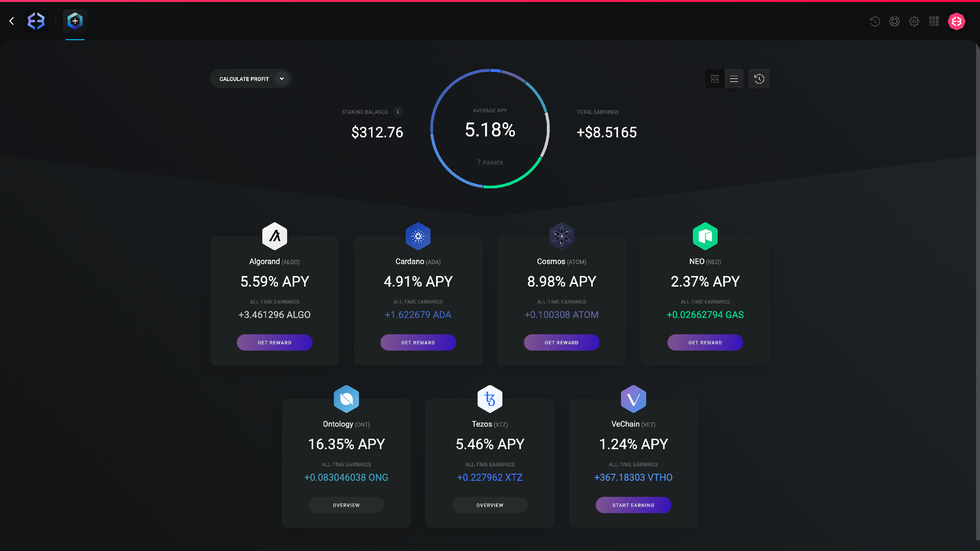The width and height of the screenshot is (980, 551).
Task: Click the Cardano (ADA) title
Action: pos(418,261)
